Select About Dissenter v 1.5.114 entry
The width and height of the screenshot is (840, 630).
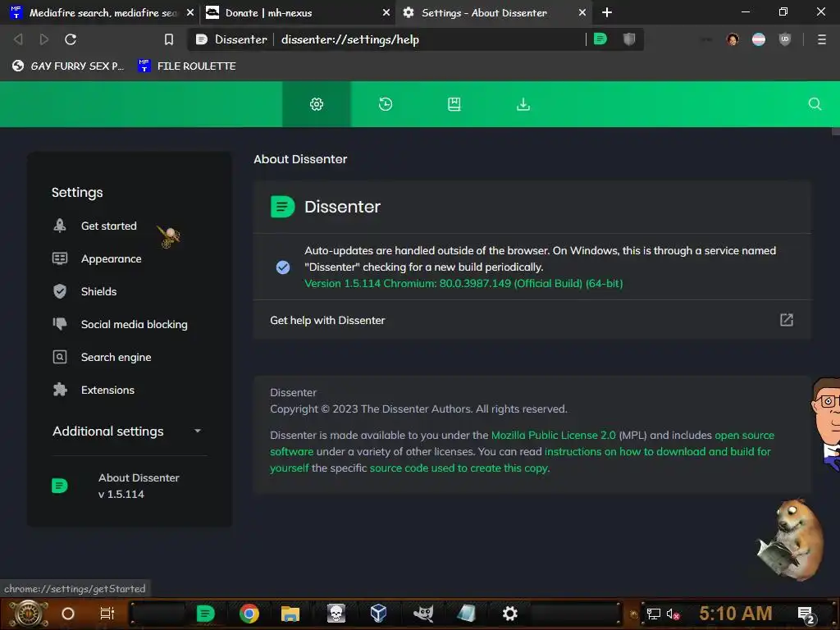[x=129, y=486]
